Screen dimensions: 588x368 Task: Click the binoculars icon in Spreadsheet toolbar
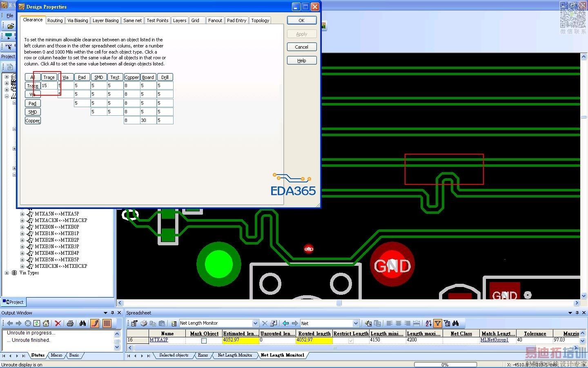coord(456,323)
